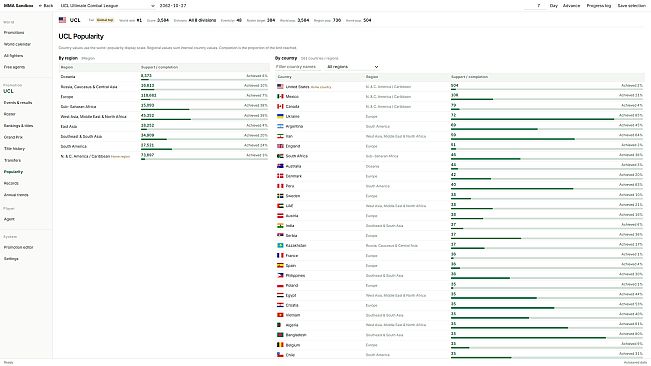
Task: Open Rankings & titles page
Action: point(18,126)
